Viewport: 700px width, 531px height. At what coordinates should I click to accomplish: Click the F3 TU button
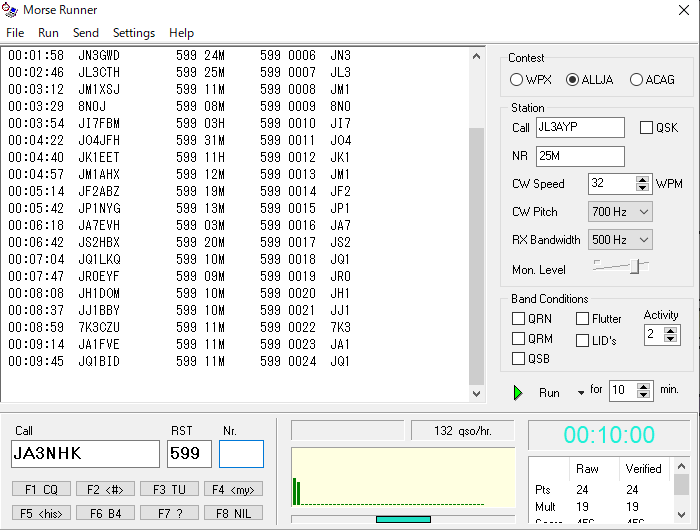(167, 489)
